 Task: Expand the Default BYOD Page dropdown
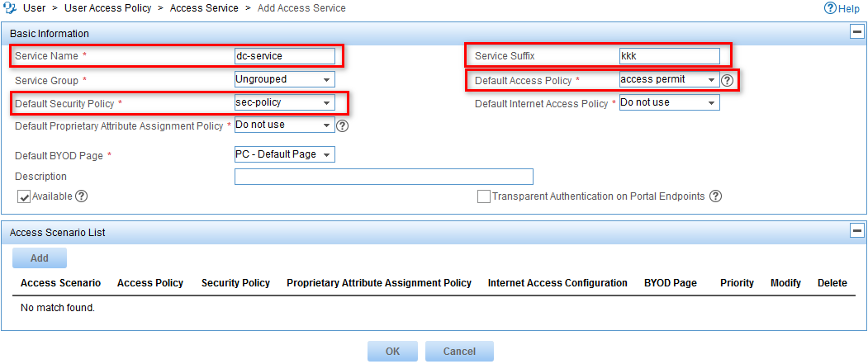pos(285,154)
